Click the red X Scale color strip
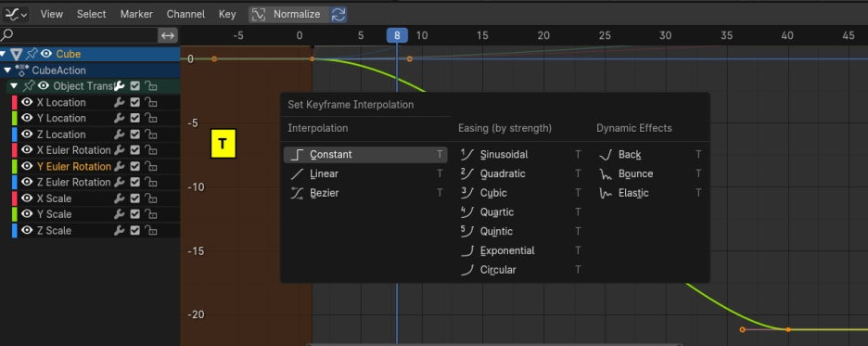Image resolution: width=868 pixels, height=346 pixels. [x=15, y=199]
